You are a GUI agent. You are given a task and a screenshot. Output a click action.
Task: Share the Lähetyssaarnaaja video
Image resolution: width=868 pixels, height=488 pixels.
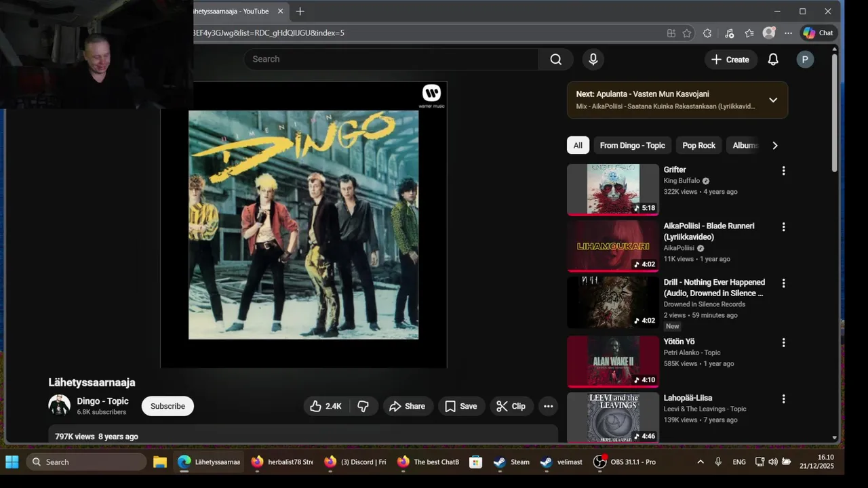[408, 406]
